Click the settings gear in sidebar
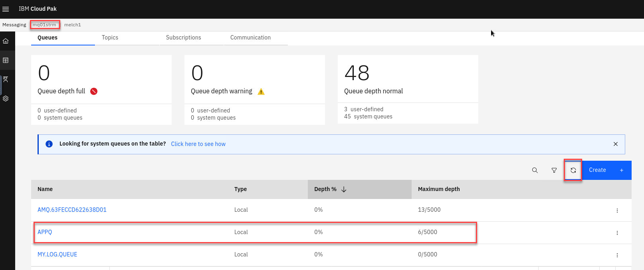644x270 pixels. (6, 99)
